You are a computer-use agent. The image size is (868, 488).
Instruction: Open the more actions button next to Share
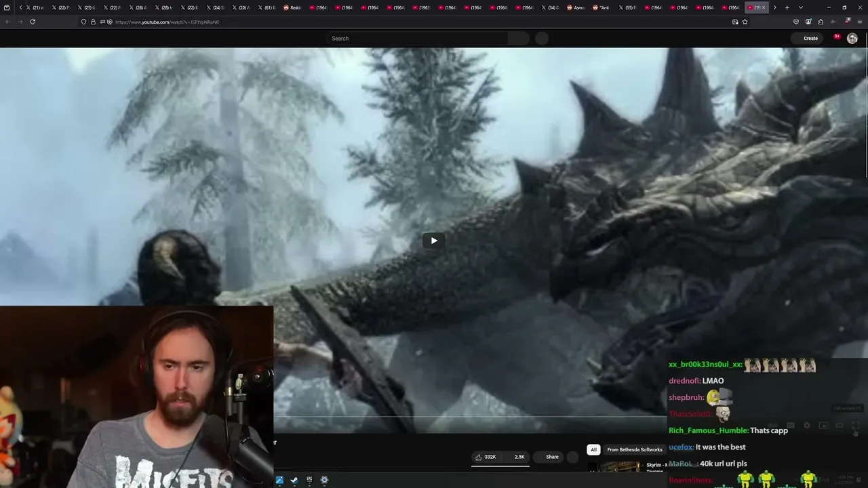click(573, 457)
